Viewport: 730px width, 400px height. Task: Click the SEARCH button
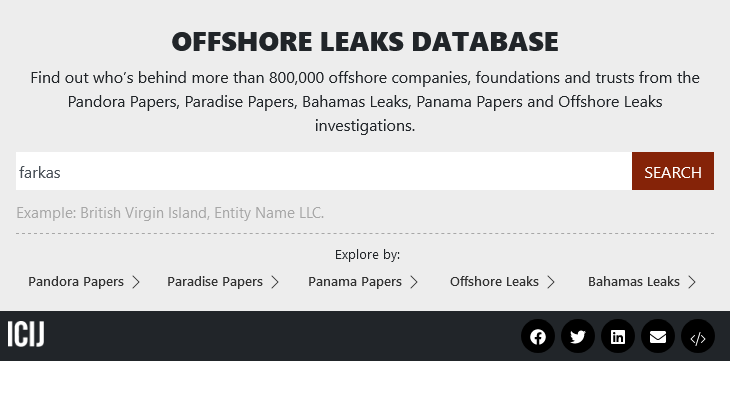pos(673,171)
